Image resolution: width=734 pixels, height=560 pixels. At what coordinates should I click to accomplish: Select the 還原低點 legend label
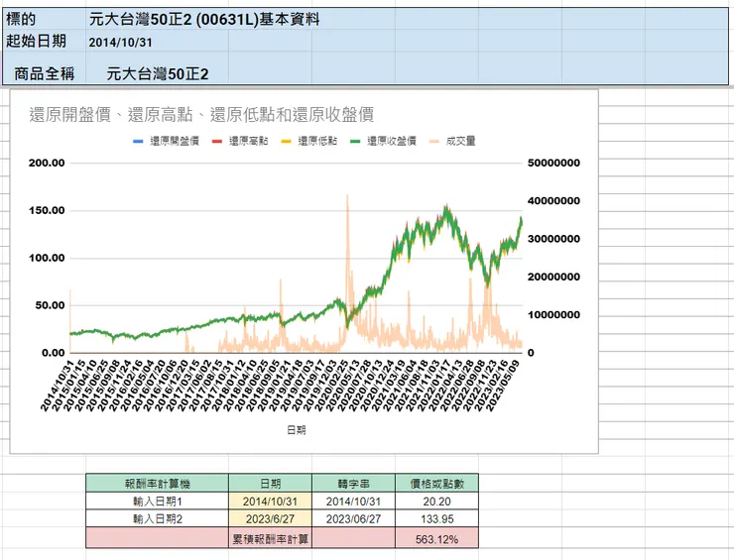[317, 141]
